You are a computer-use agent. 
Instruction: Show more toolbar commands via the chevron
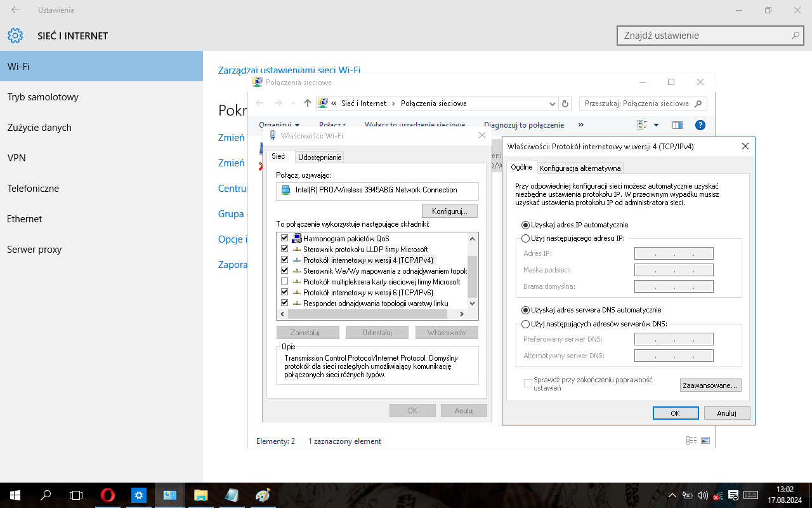581,125
